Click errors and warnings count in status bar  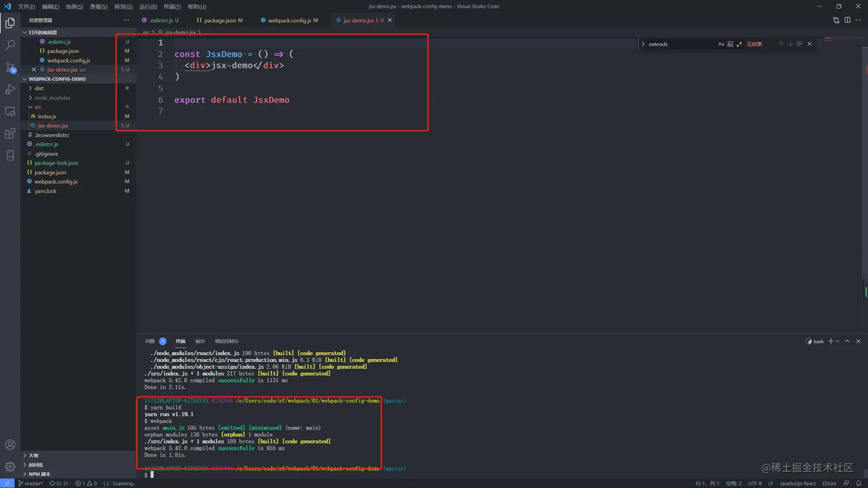point(86,483)
